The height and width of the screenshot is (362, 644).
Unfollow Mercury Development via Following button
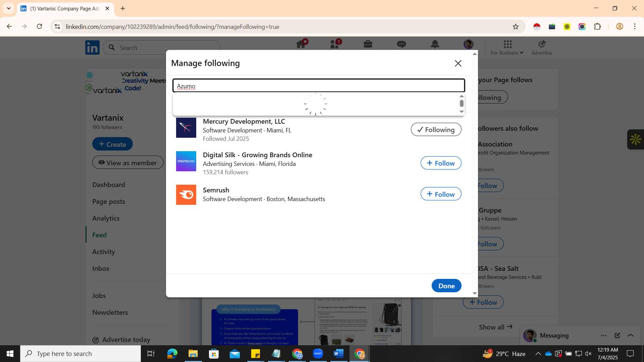click(x=436, y=130)
